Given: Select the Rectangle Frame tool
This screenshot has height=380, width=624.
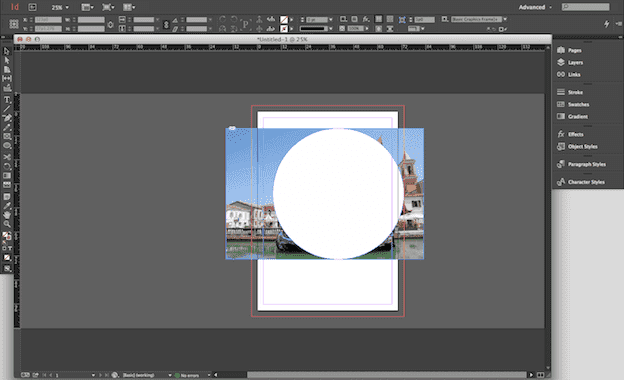Looking at the screenshot, I should [x=7, y=136].
